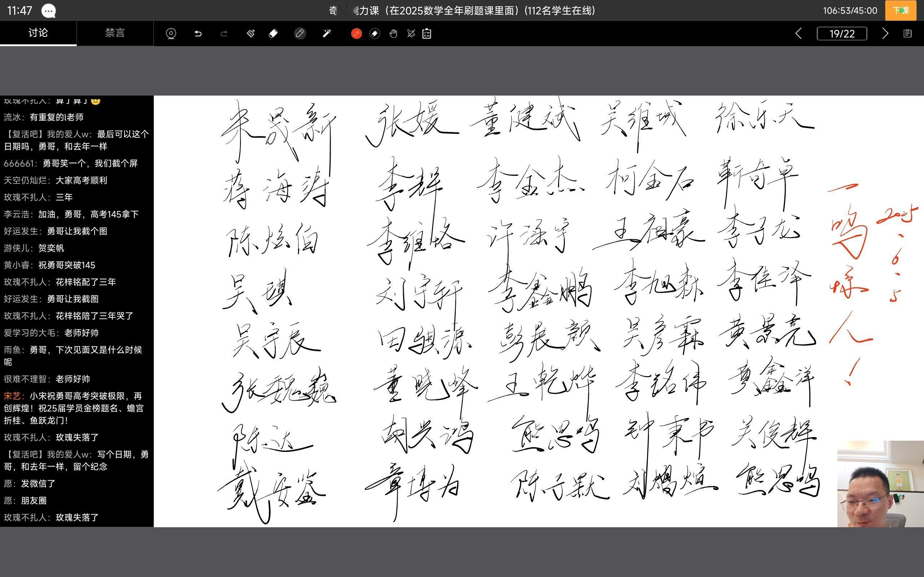This screenshot has width=924, height=577.
Task: Click the undo arrow
Action: click(198, 34)
